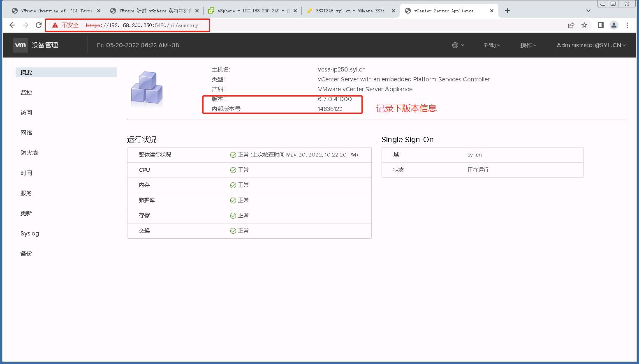Expand the tab search chevron
The height and width of the screenshot is (364, 639).
coord(588,11)
